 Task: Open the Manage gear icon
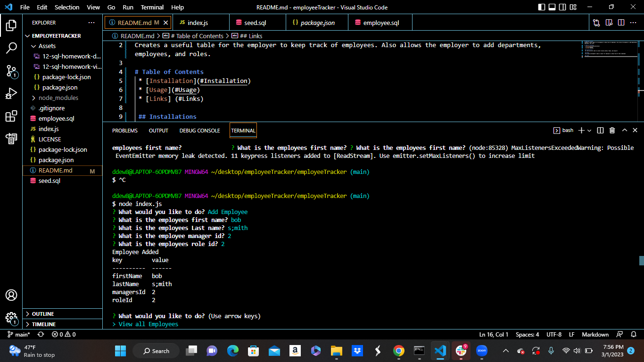click(11, 318)
